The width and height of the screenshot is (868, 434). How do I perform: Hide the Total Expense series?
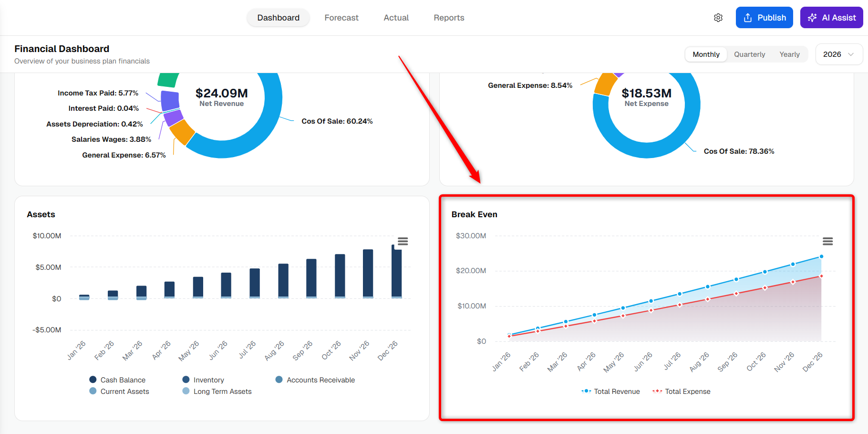(682, 391)
